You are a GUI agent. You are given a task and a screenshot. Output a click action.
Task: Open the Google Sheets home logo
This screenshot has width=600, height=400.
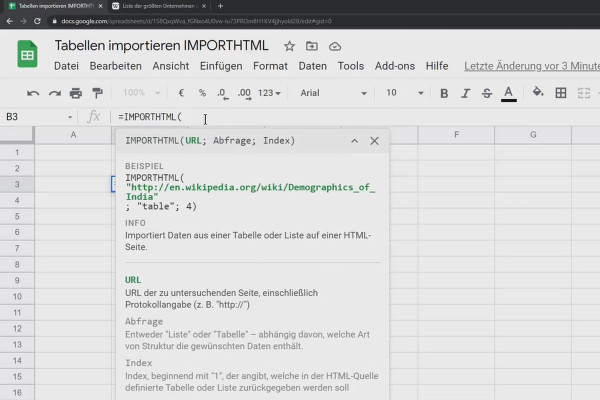coord(27,54)
